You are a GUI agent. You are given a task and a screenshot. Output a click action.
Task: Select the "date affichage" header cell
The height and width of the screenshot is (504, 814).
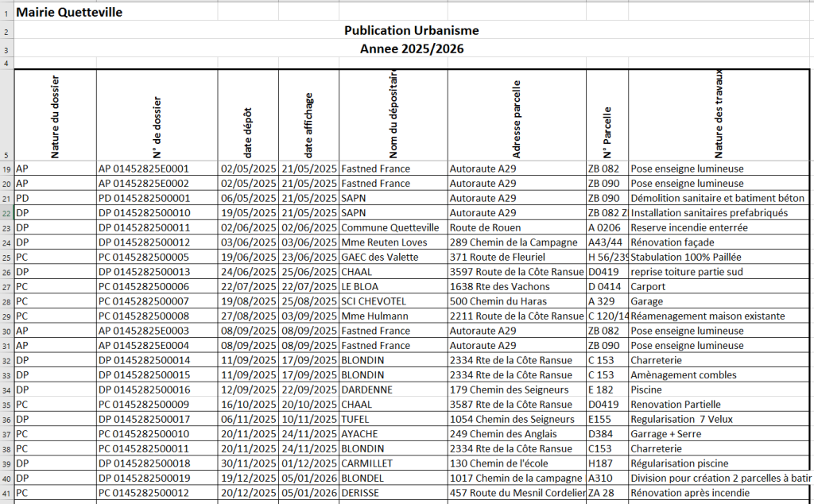click(x=308, y=115)
